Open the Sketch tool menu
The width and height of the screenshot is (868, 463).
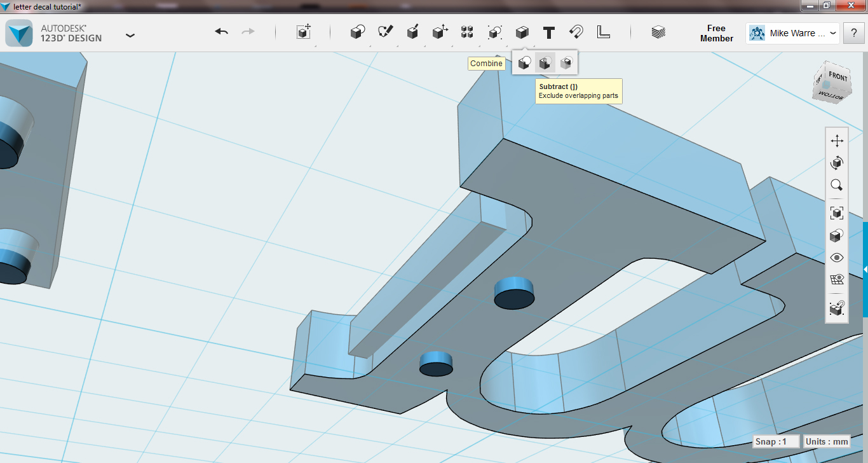[x=386, y=32]
